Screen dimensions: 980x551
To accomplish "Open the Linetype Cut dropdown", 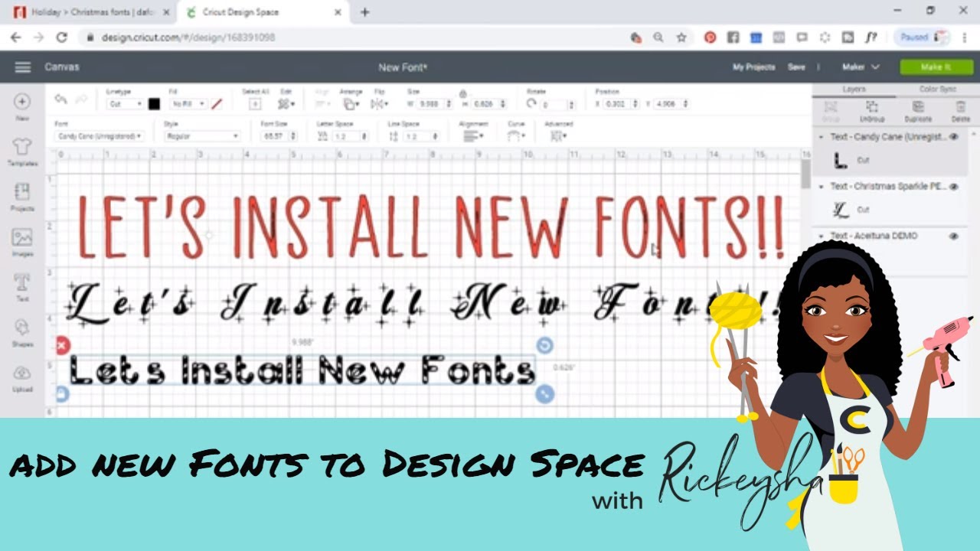I will [x=125, y=103].
